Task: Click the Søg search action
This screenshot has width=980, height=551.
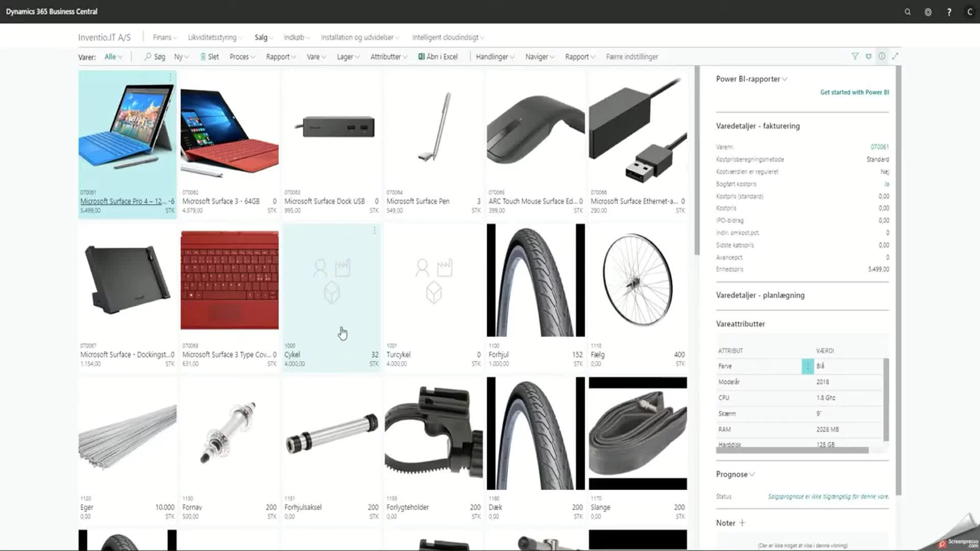Action: tap(155, 57)
